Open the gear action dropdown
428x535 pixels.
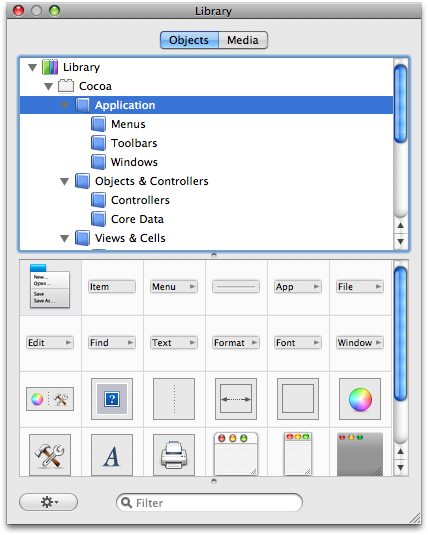(48, 502)
